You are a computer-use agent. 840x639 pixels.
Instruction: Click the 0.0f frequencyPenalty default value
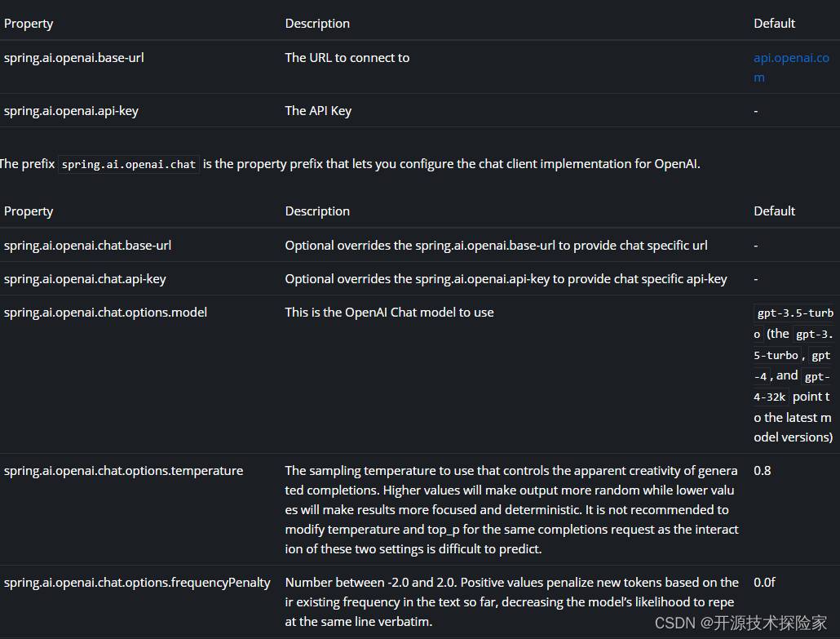764,582
